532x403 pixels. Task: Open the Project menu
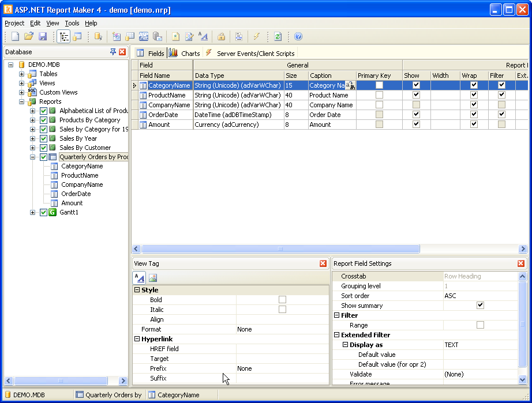click(x=14, y=23)
